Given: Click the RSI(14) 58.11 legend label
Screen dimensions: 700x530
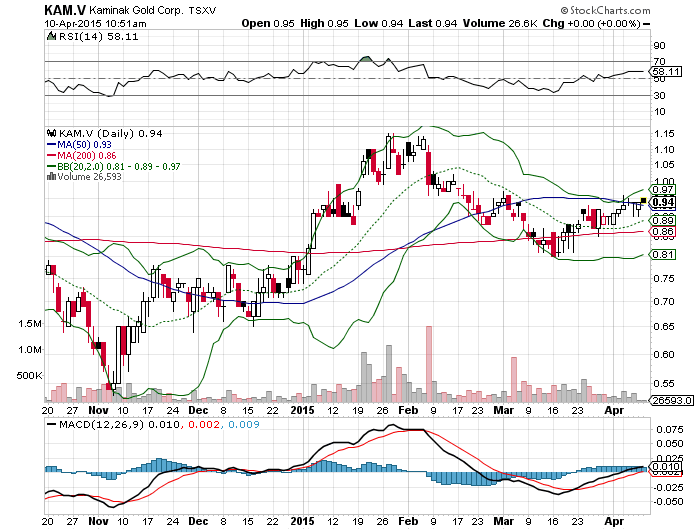Looking at the screenshot, I should click(99, 37).
